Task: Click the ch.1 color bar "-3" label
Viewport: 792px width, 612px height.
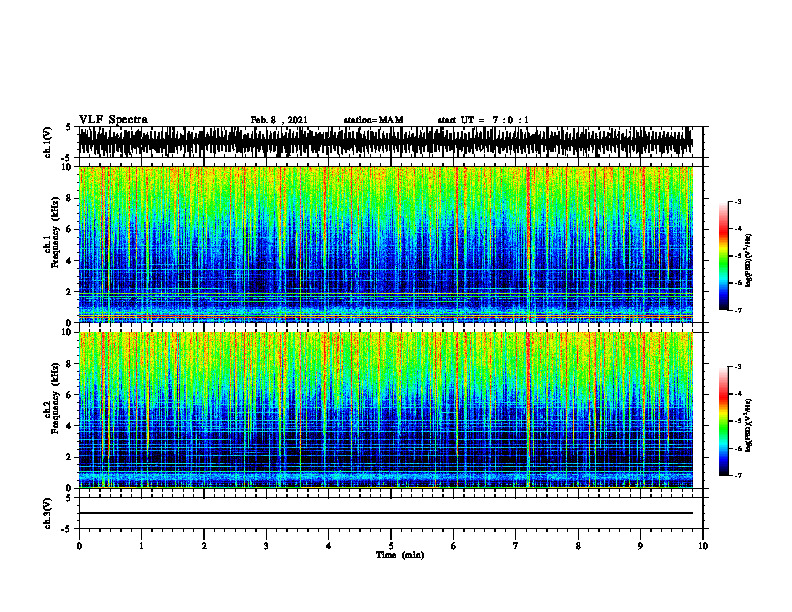Action: point(737,201)
